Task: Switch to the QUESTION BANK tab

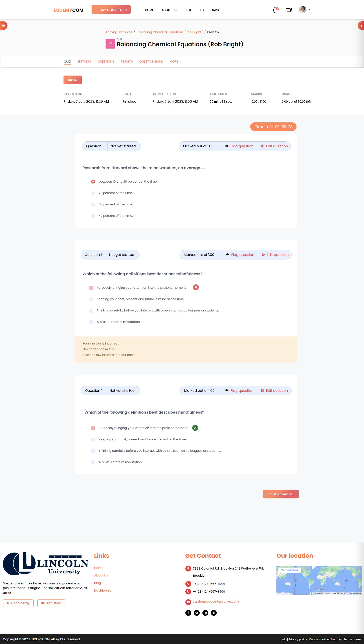Action: (151, 61)
